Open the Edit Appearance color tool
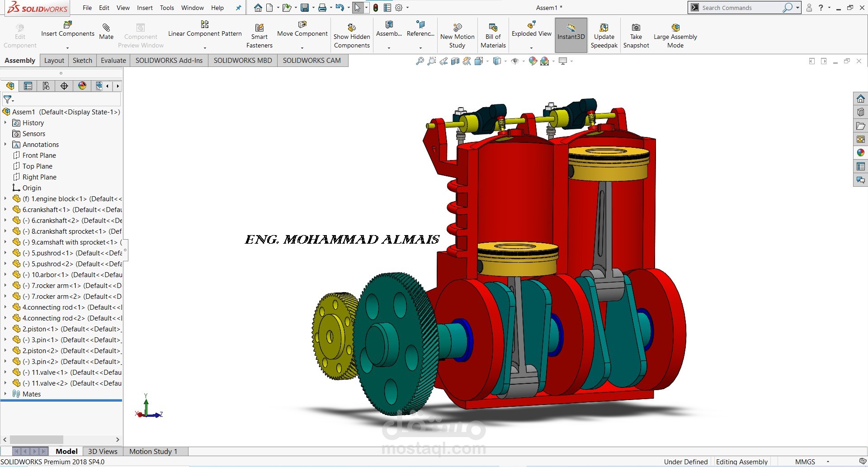Image resolution: width=868 pixels, height=467 pixels. (533, 60)
